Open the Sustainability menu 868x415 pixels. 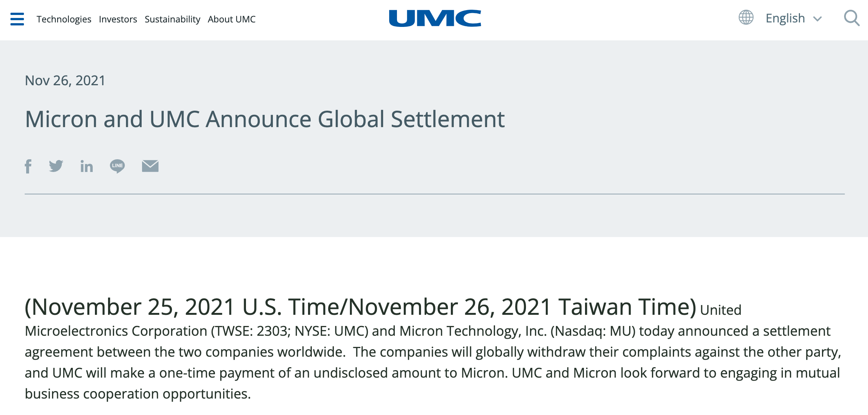[172, 19]
